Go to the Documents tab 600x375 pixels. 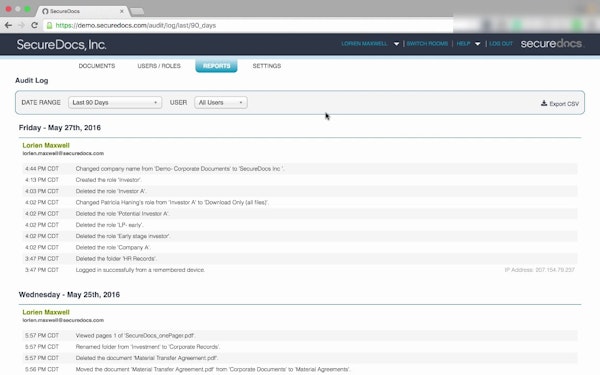tap(97, 66)
